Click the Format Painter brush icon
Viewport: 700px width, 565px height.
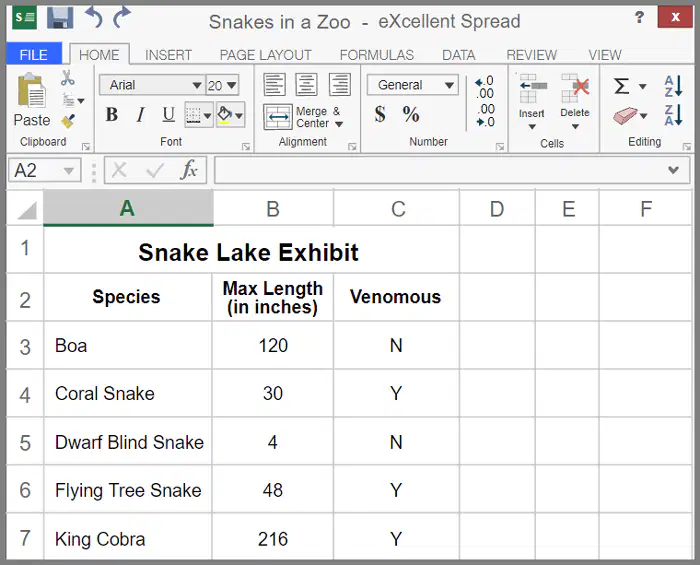point(68,120)
